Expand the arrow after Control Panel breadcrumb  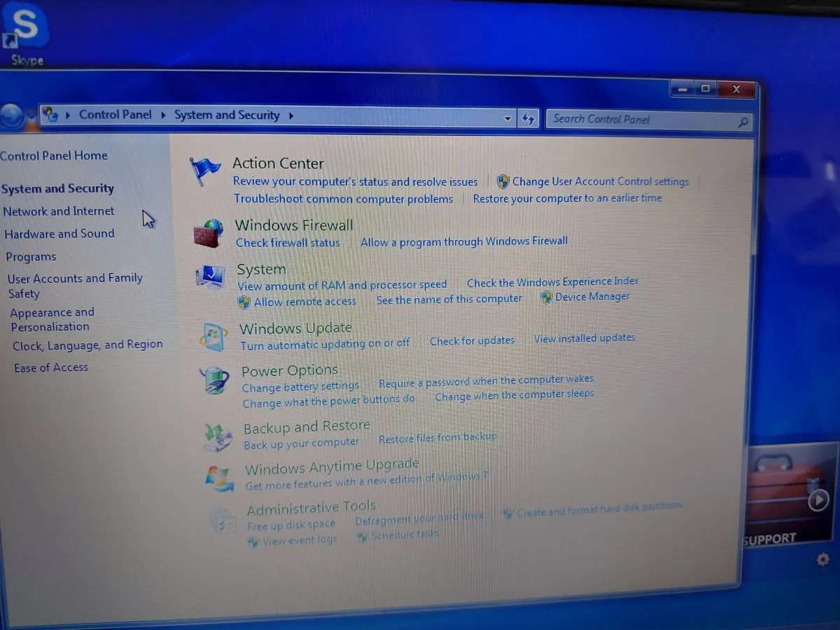(163, 115)
